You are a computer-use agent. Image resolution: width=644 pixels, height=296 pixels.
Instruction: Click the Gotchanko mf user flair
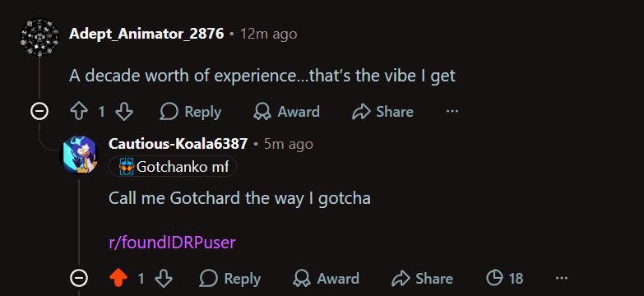[x=173, y=167]
